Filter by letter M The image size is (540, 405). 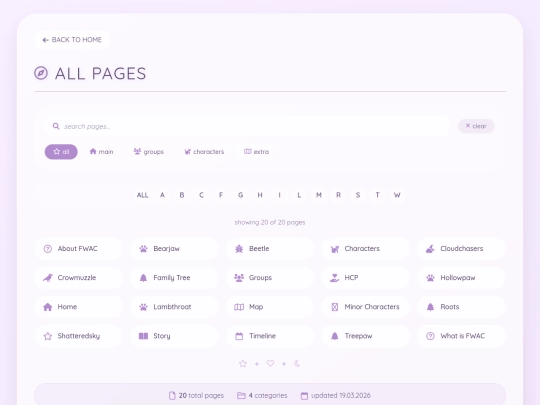click(x=319, y=195)
